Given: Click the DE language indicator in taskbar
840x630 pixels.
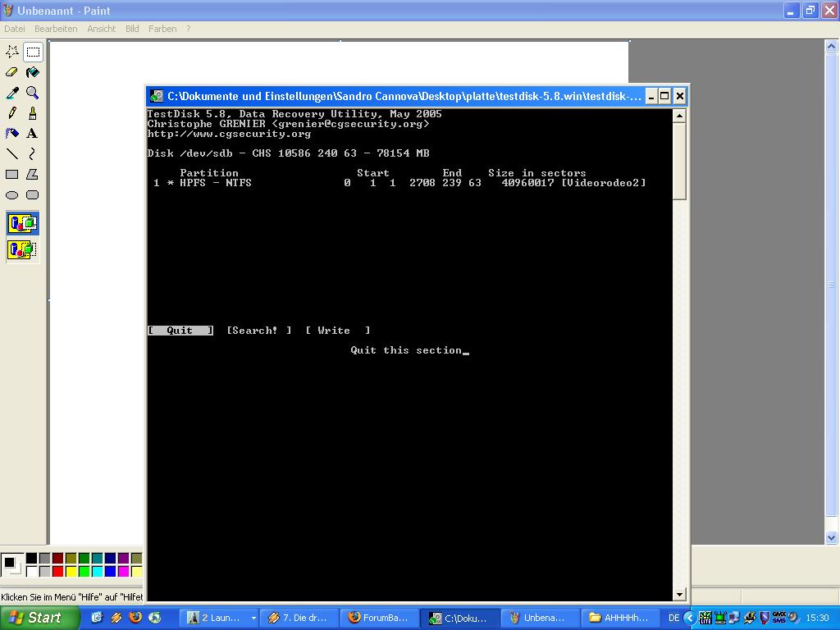Looking at the screenshot, I should (x=673, y=619).
